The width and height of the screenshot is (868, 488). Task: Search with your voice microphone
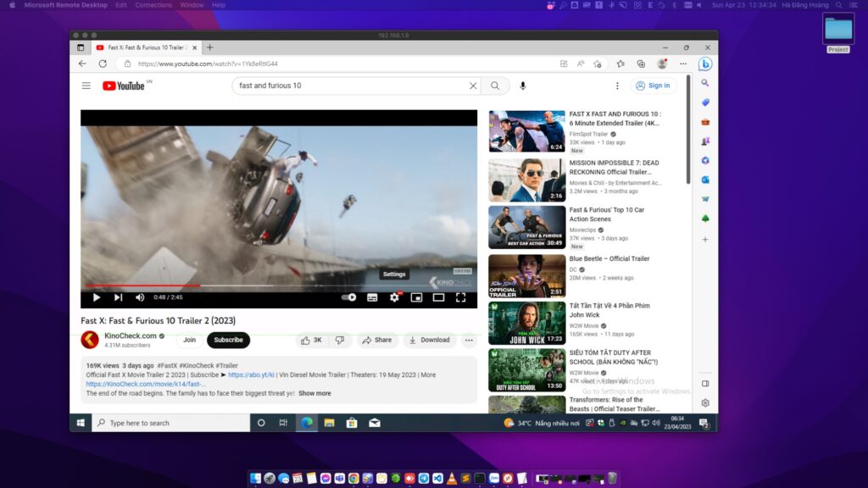coord(522,86)
